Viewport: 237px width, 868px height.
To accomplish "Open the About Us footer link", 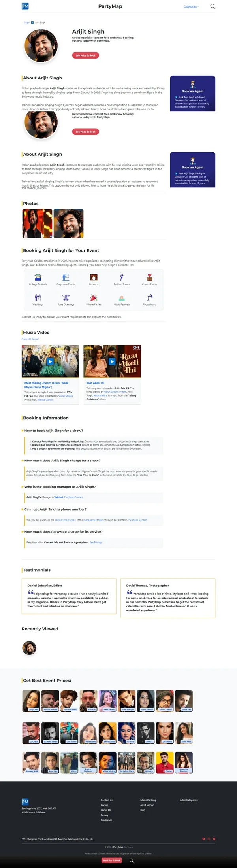I will (x=106, y=810).
